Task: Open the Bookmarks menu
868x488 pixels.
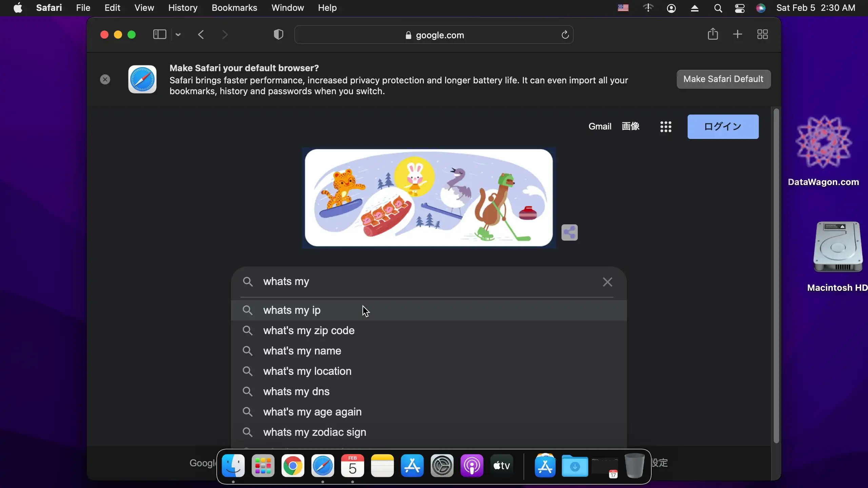Action: (x=234, y=8)
